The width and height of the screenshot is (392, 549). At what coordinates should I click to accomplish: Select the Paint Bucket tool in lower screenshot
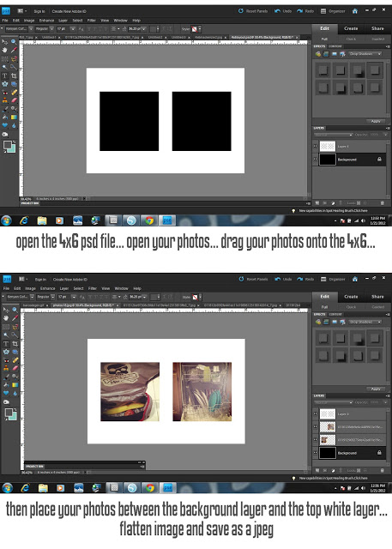(x=6, y=385)
